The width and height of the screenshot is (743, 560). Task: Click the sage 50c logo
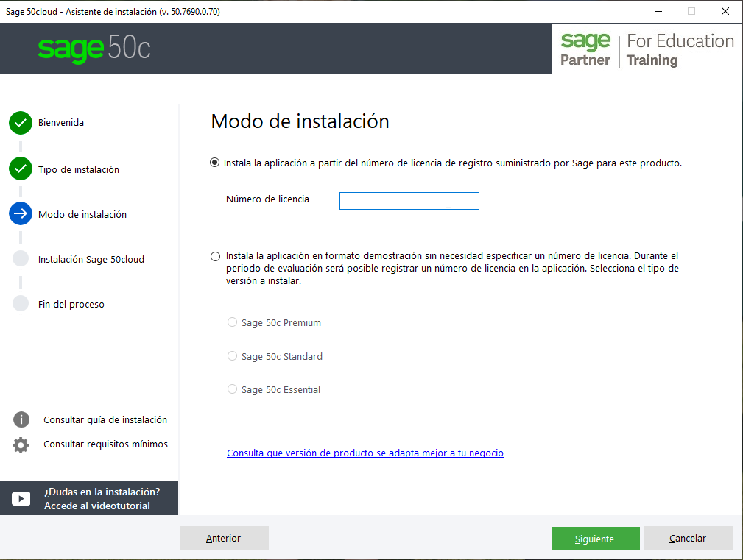(94, 49)
